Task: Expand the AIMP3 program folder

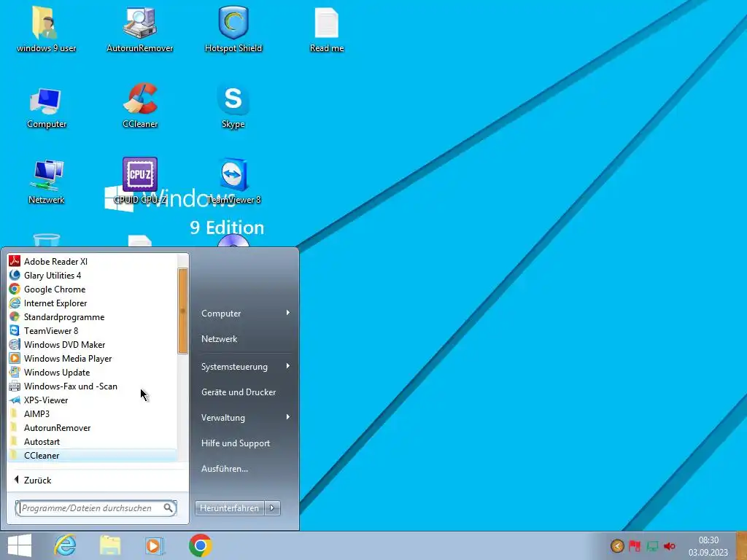Action: (92, 413)
